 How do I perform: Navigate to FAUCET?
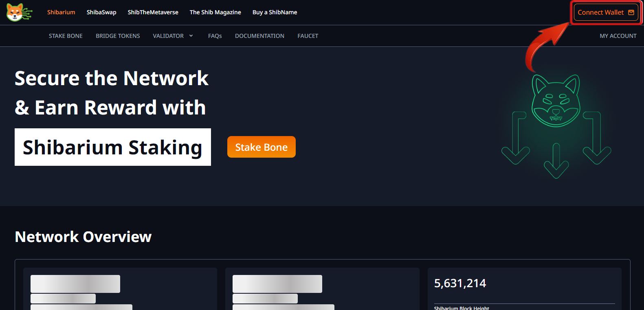[x=308, y=36]
